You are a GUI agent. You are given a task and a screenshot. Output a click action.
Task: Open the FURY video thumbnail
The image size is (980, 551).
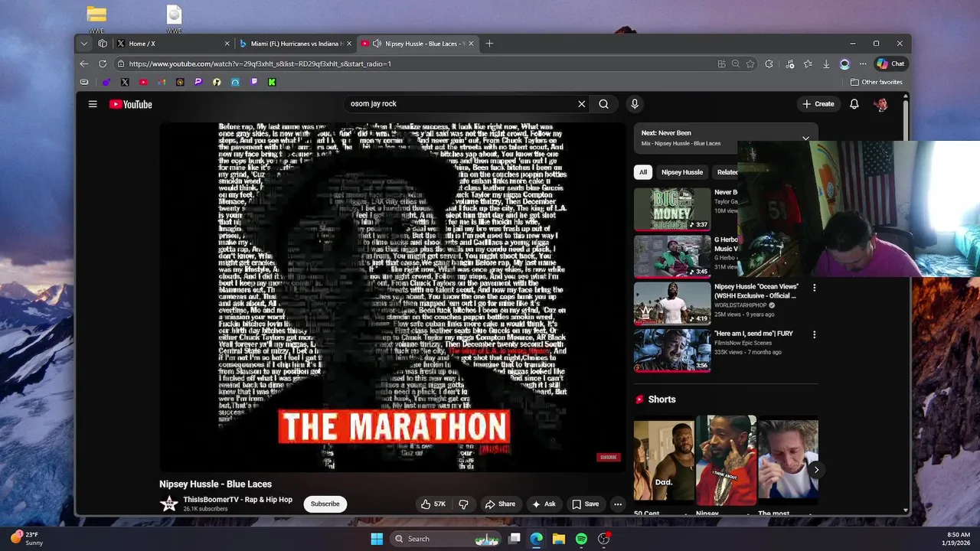[672, 350]
